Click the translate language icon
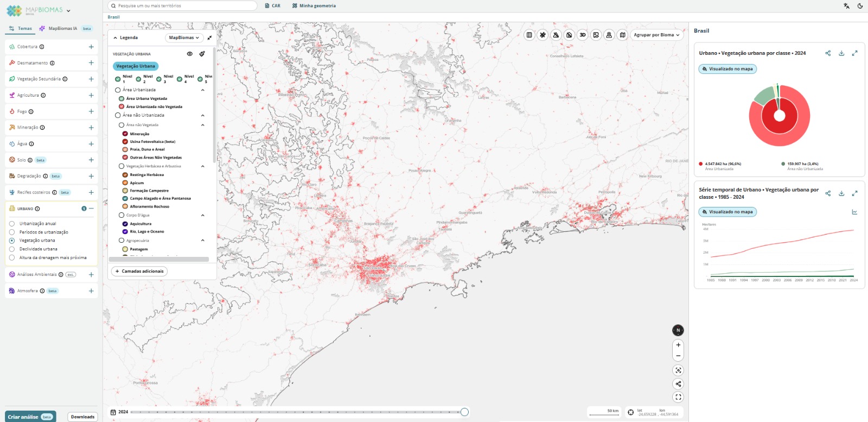The height and width of the screenshot is (422, 868). (846, 6)
